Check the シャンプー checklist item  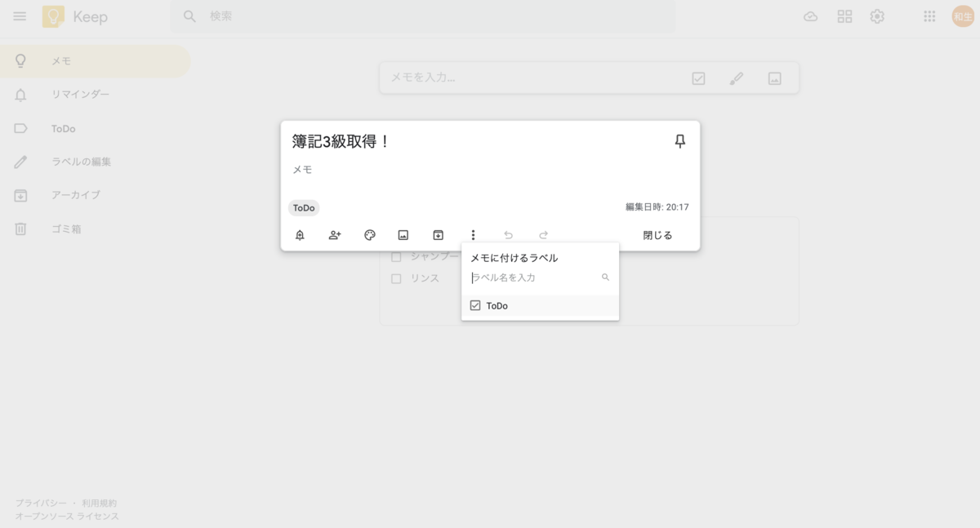pos(396,255)
